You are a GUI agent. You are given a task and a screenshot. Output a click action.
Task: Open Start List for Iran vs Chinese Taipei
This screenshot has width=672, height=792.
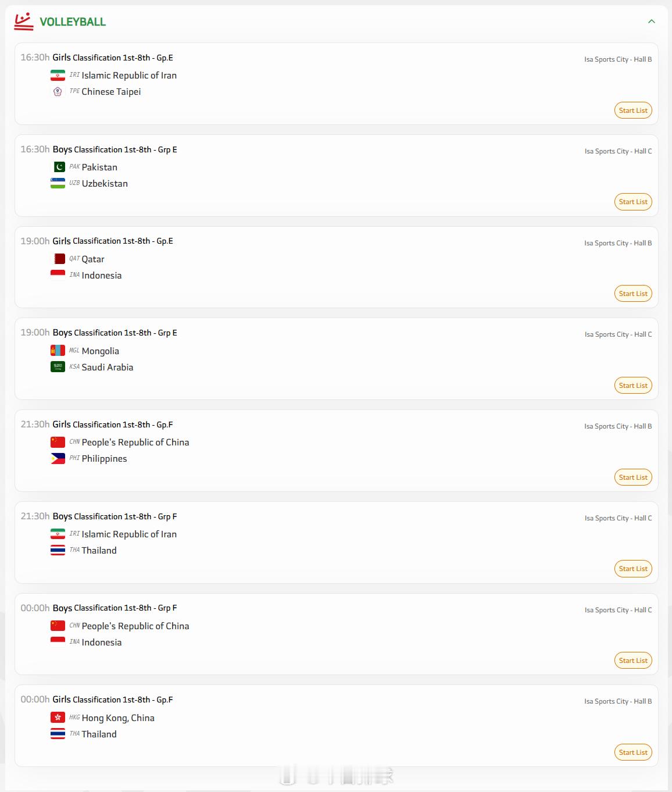coord(633,110)
